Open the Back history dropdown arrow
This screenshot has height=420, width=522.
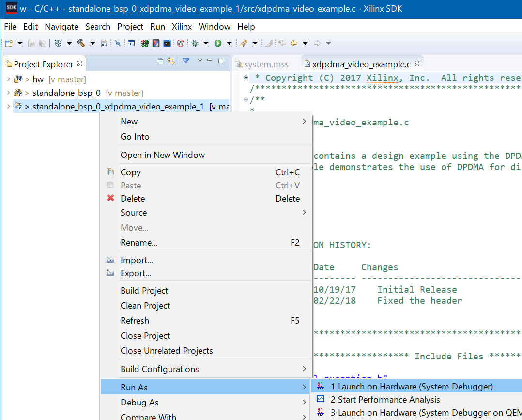click(305, 43)
